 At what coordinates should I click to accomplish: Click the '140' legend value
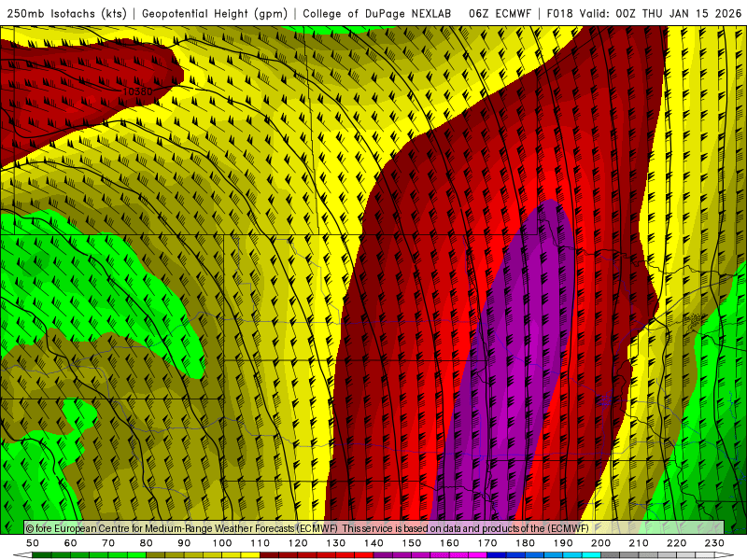pyautogui.click(x=373, y=543)
